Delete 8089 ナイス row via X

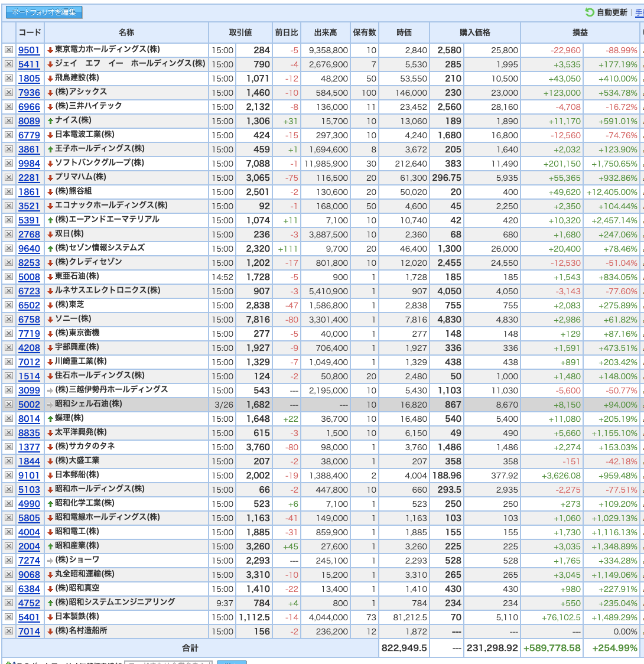coord(8,121)
